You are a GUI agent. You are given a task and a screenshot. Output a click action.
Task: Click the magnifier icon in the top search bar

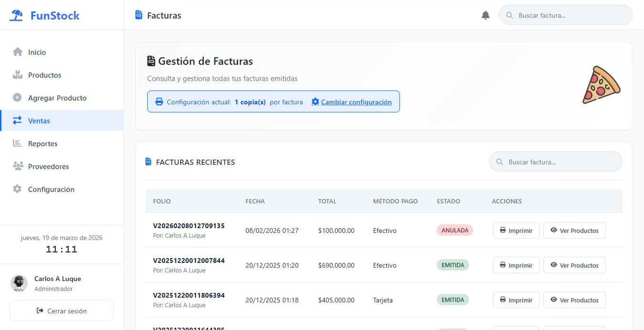point(510,15)
